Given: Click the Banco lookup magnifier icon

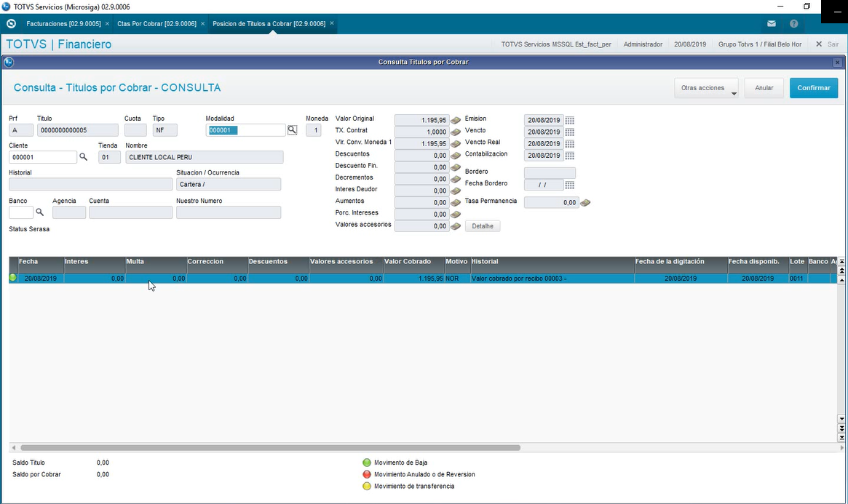Looking at the screenshot, I should (39, 212).
